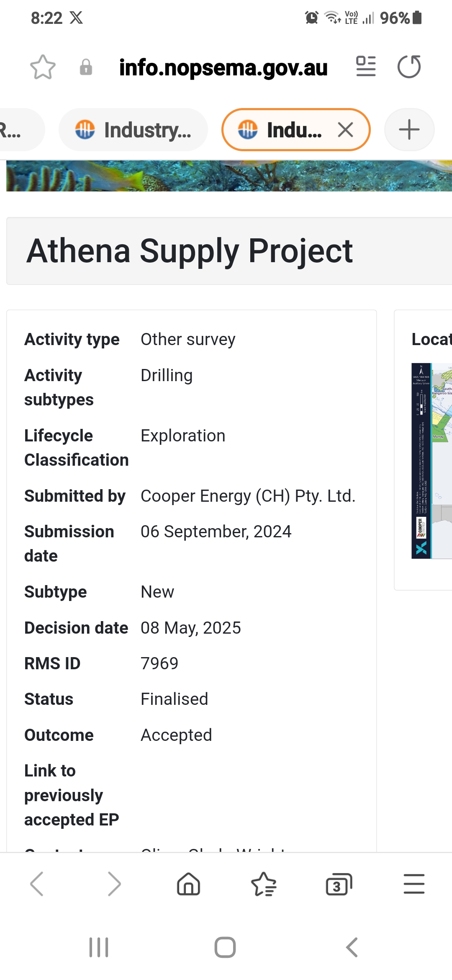Tap the Wi-Fi status icon

[333, 18]
